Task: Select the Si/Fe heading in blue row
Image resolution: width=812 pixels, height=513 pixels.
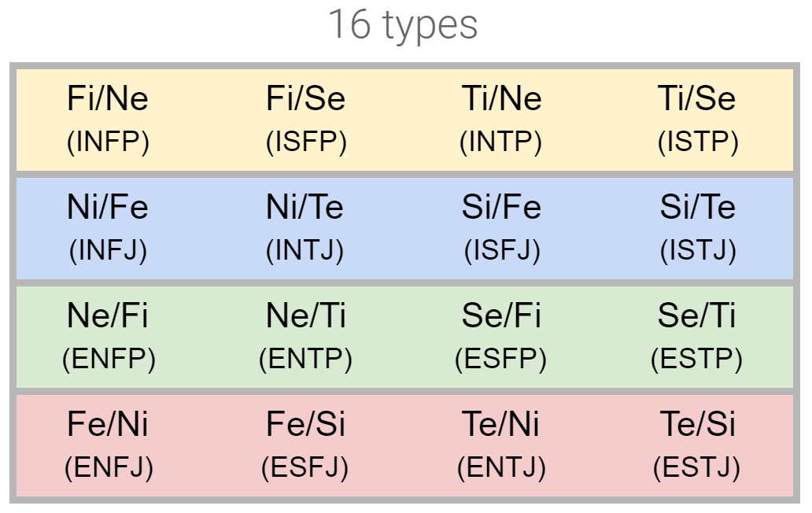Action: click(502, 208)
